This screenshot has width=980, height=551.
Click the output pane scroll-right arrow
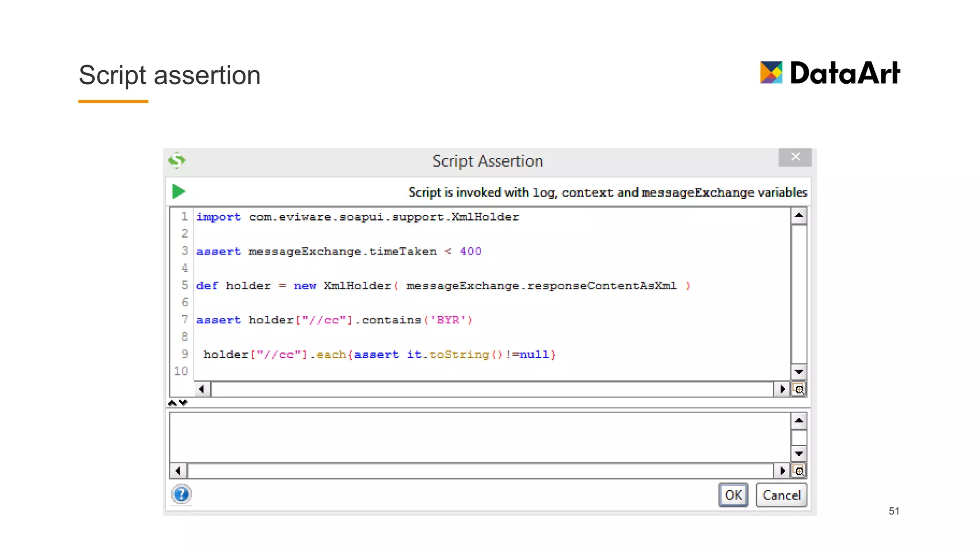click(782, 471)
